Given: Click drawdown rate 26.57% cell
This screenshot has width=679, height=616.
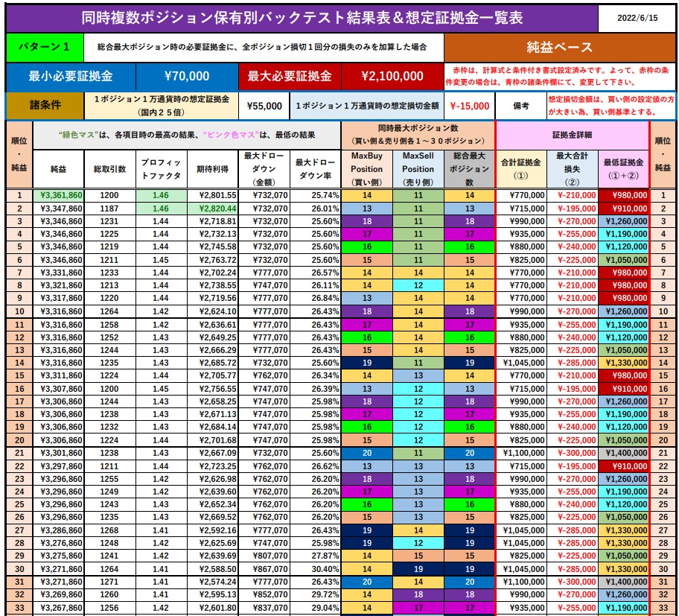Looking at the screenshot, I should click(316, 273).
